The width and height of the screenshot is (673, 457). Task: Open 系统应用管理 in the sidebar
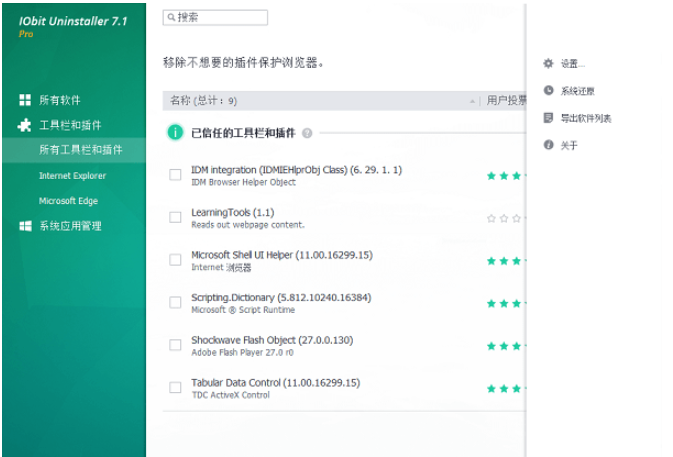coord(70,226)
